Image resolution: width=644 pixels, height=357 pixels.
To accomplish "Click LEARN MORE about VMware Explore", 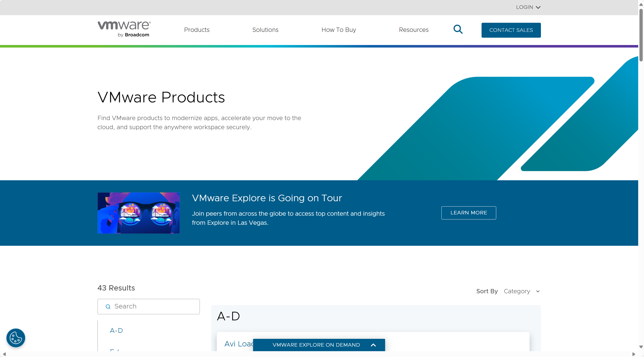I will (x=468, y=213).
